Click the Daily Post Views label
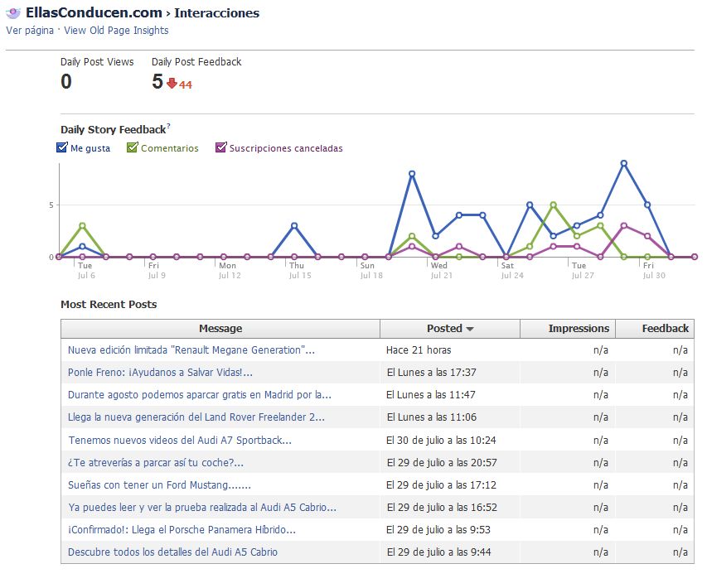Image resolution: width=707 pixels, height=588 pixels. (97, 62)
